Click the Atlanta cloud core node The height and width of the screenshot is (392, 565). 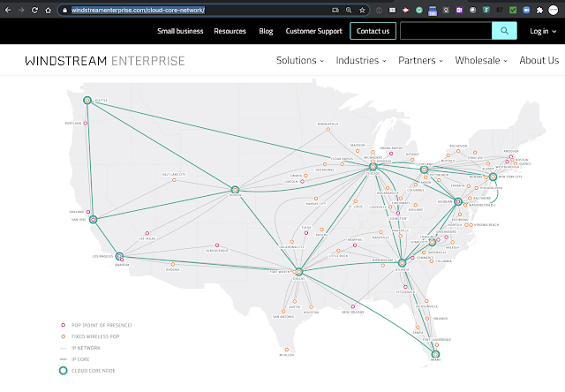pyautogui.click(x=403, y=263)
